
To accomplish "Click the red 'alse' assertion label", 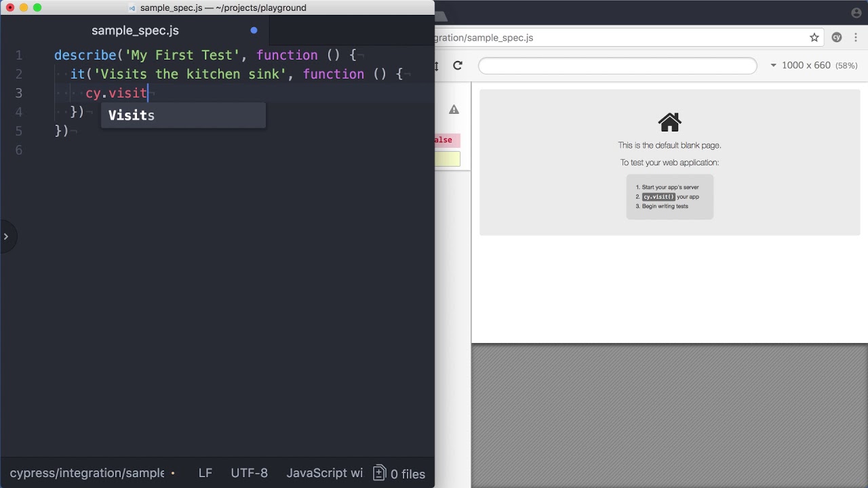I will 447,140.
